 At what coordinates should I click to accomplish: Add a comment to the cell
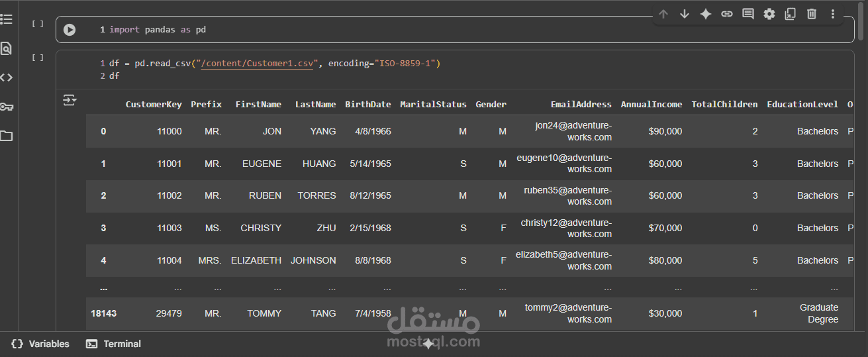(x=748, y=14)
